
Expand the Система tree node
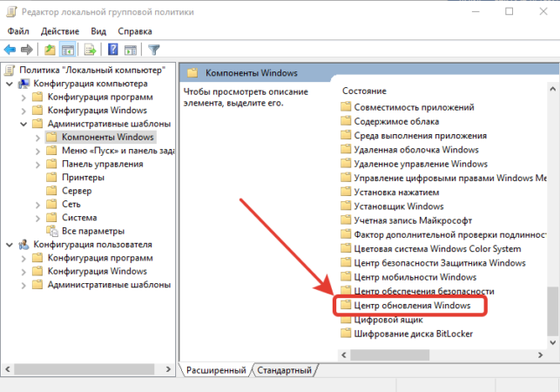click(x=37, y=218)
